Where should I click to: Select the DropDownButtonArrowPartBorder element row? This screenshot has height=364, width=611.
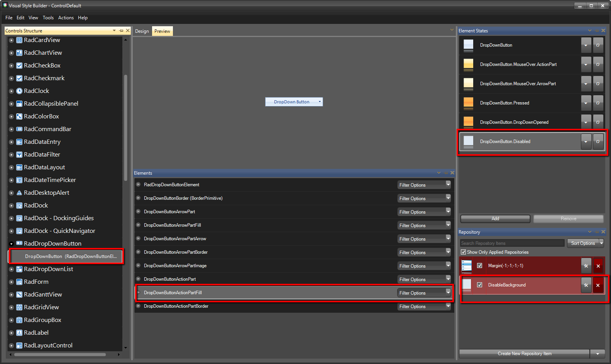[x=294, y=252]
